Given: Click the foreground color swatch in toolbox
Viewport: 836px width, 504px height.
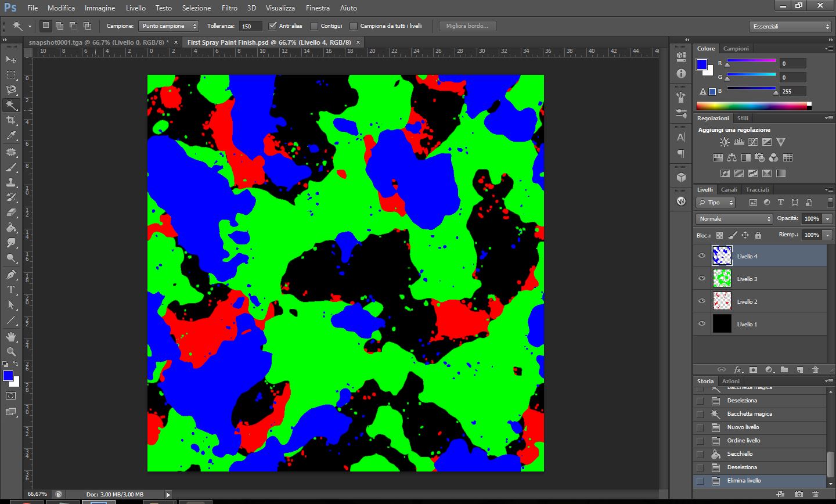Looking at the screenshot, I should tap(8, 376).
